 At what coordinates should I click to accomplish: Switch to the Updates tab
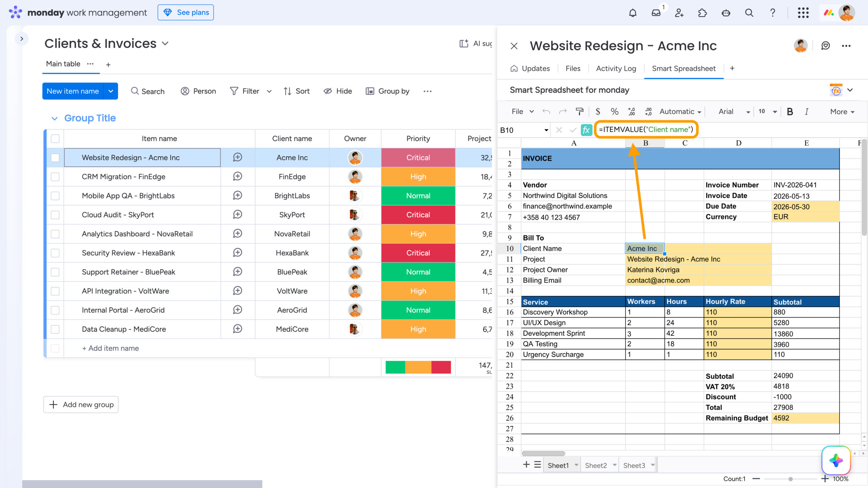point(530,68)
